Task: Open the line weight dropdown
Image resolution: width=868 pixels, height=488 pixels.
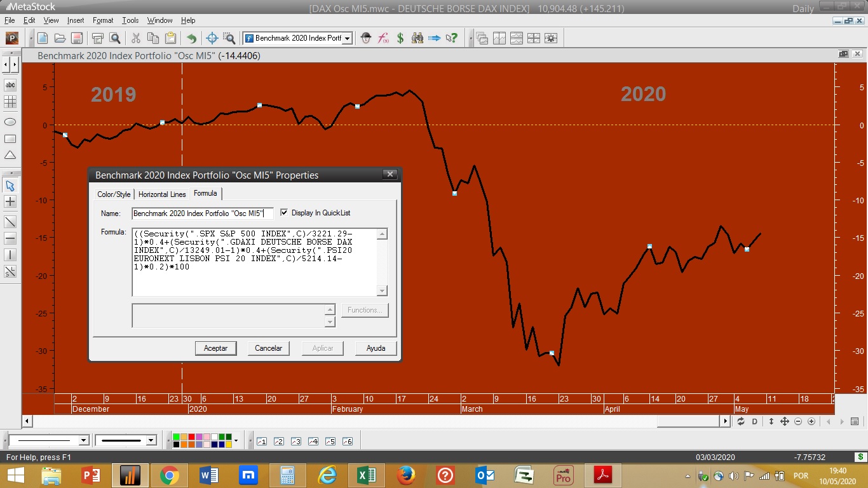Action: (151, 440)
